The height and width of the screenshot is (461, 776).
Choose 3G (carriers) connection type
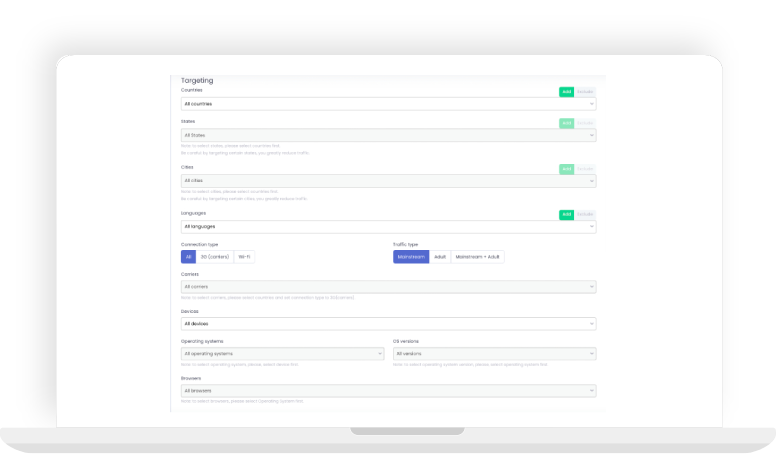[x=214, y=257]
